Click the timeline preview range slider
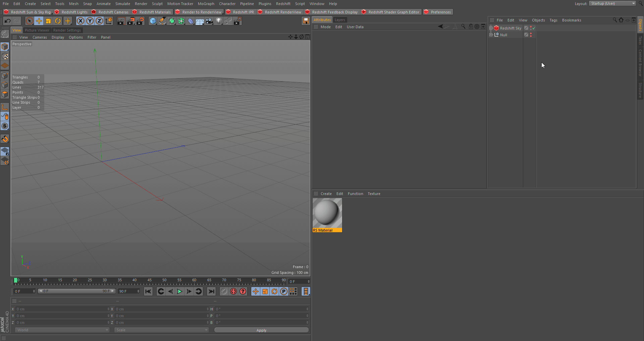This screenshot has height=341, width=644. (76, 291)
